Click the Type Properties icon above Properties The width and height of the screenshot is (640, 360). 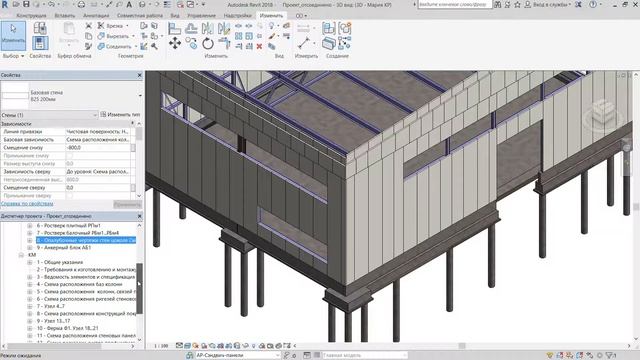point(40,28)
